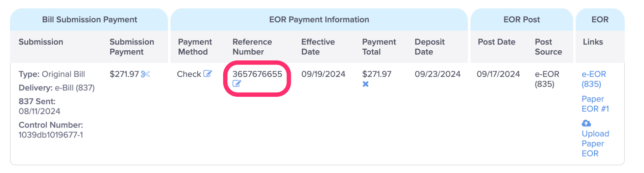Image resolution: width=644 pixels, height=173 pixels.
Task: Click the cloud upload icon
Action: [586, 123]
